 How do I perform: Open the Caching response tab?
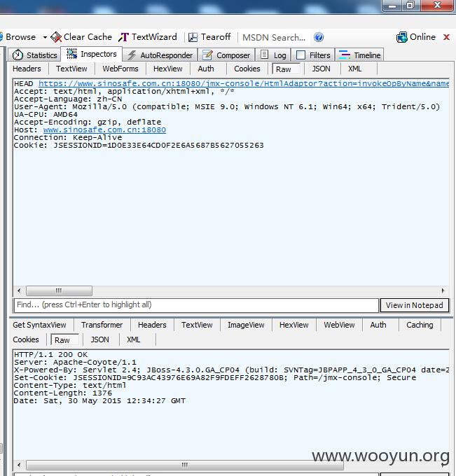click(420, 325)
